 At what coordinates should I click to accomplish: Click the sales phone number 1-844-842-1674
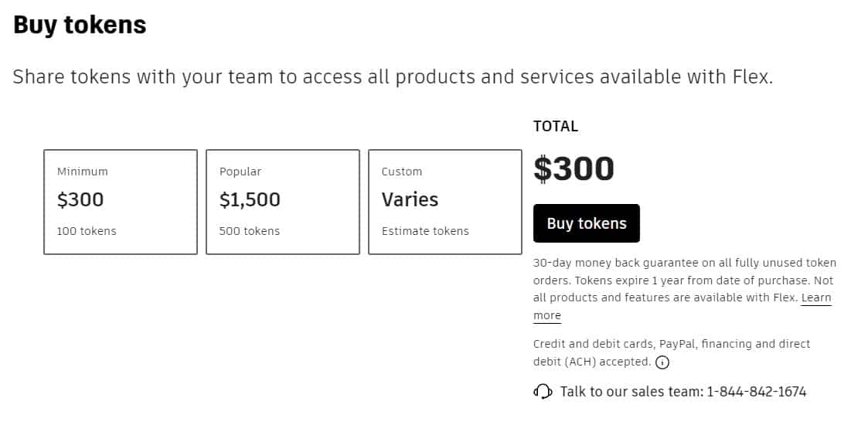pyautogui.click(x=757, y=392)
